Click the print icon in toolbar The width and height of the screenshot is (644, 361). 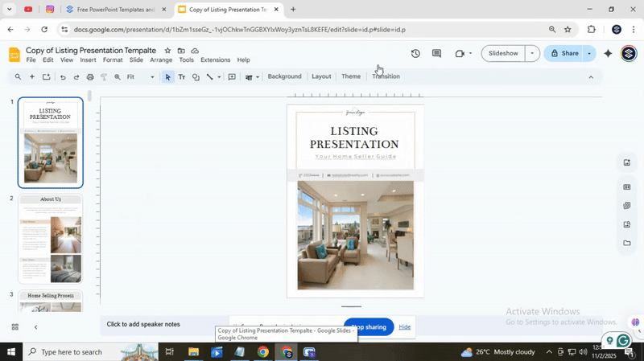[90, 77]
